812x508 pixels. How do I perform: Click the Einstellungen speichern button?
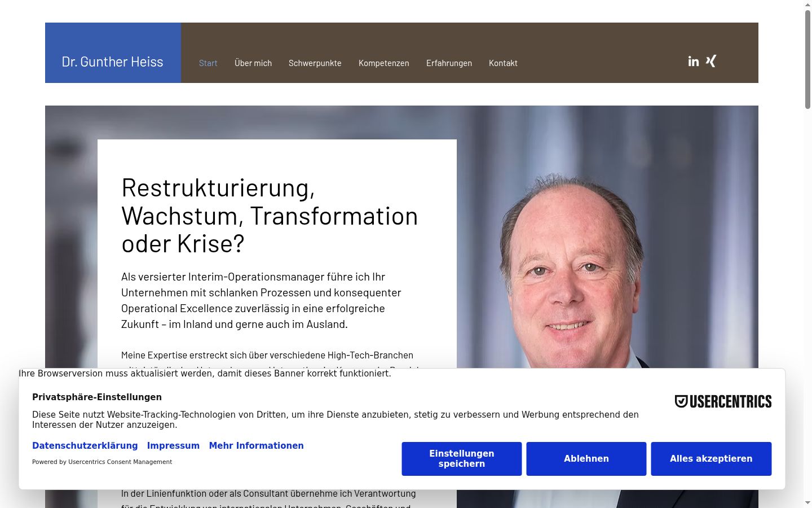462,459
